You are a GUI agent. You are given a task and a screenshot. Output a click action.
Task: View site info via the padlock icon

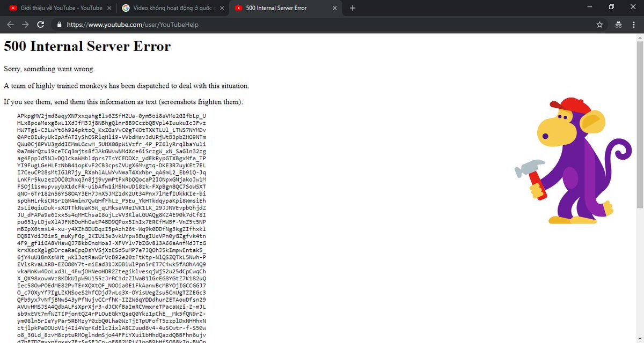(58, 25)
